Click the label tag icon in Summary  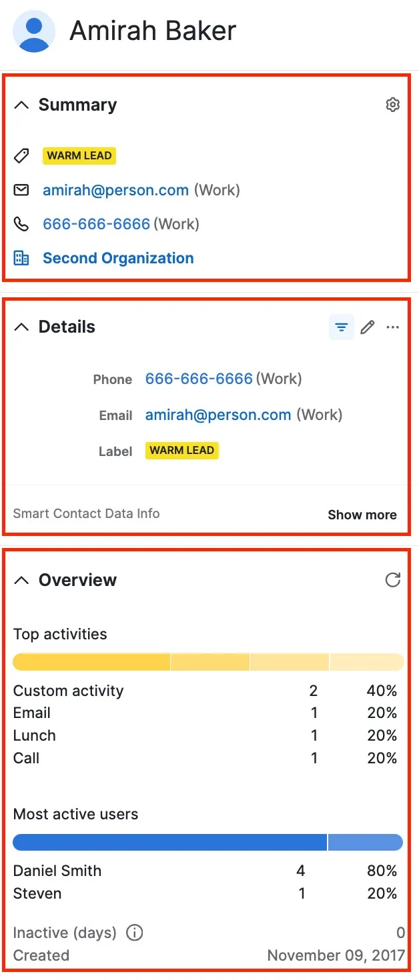(x=21, y=156)
